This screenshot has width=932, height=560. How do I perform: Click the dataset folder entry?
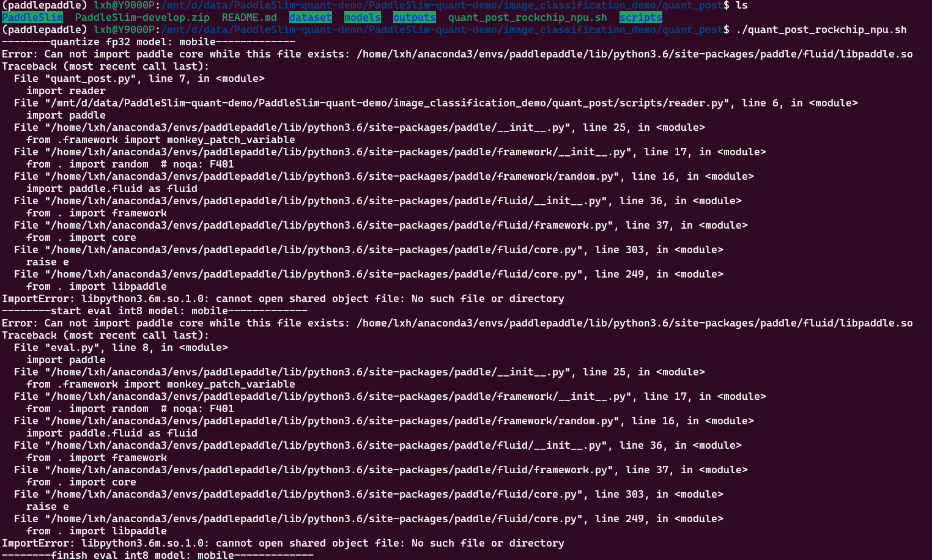point(310,17)
